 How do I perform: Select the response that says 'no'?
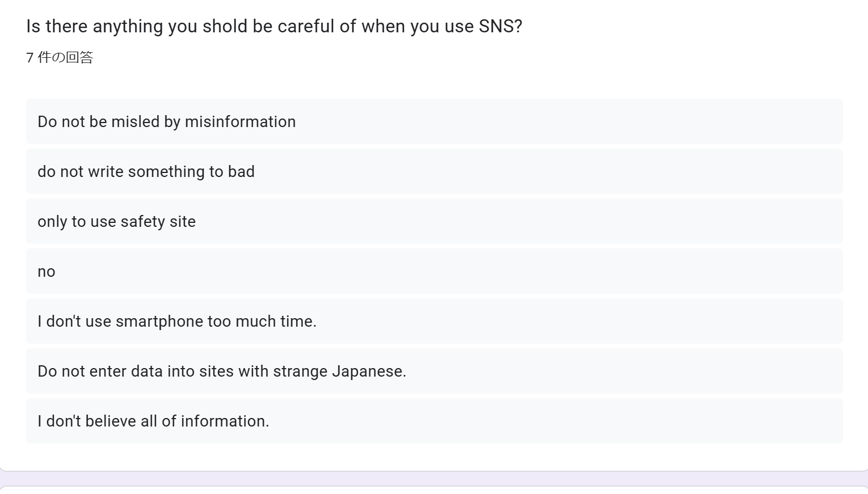tap(434, 271)
